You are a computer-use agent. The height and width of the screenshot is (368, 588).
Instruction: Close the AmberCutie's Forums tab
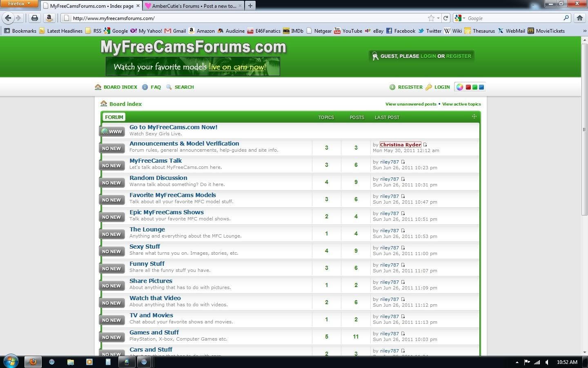[240, 6]
